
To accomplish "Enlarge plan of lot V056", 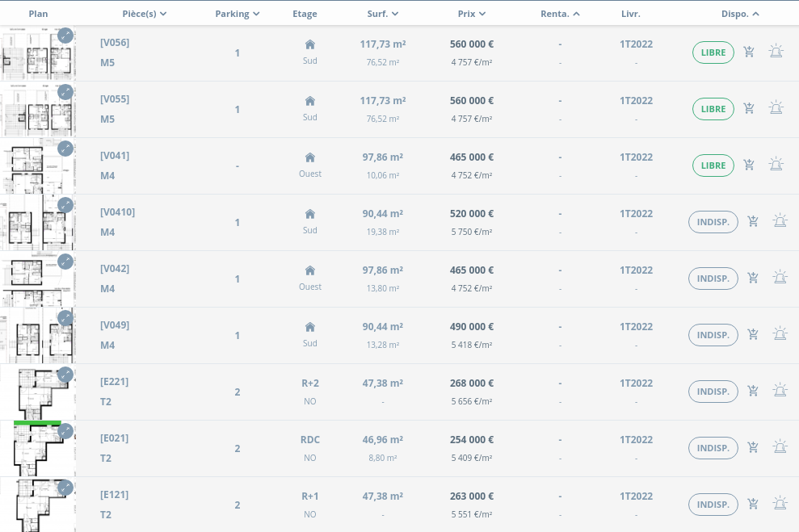I will [65, 36].
